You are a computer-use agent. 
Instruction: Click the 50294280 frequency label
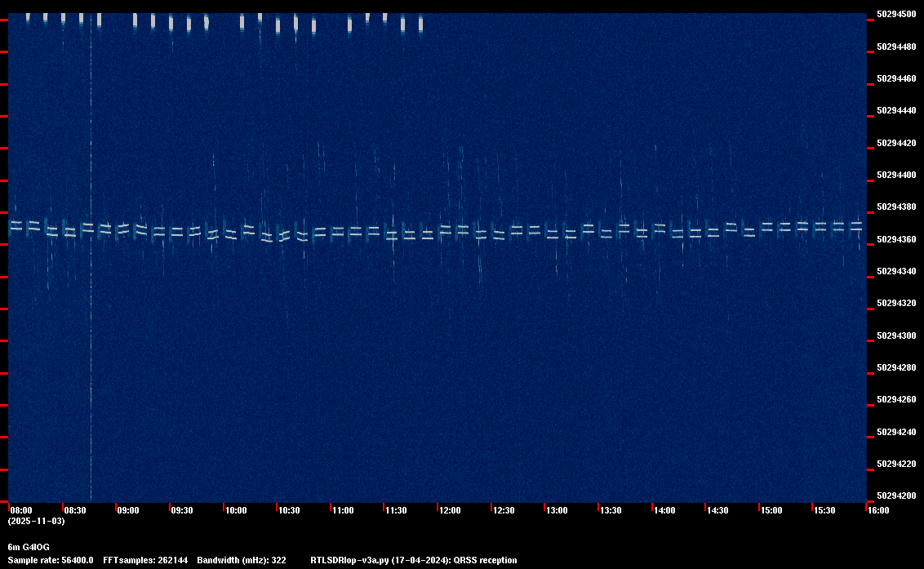896,367
